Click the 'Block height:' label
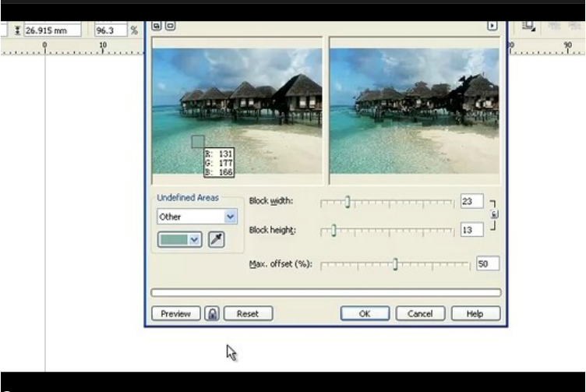Screen dimensions: 586x392 [273, 230]
